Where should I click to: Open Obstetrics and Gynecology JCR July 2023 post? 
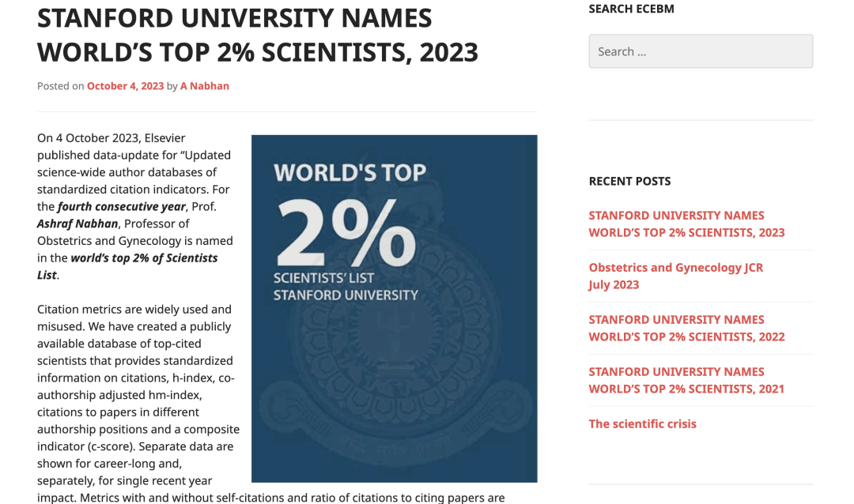point(676,276)
